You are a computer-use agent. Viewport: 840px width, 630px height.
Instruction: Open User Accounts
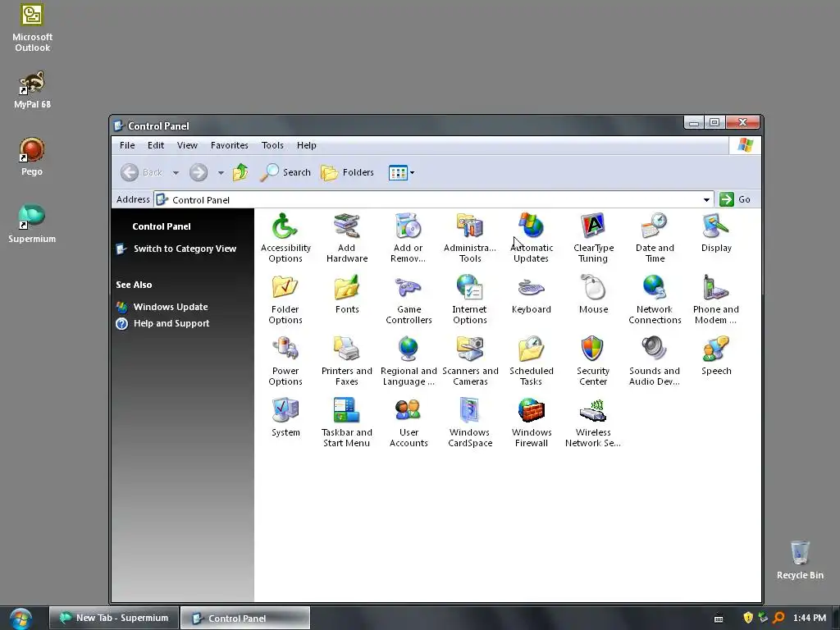pos(409,422)
